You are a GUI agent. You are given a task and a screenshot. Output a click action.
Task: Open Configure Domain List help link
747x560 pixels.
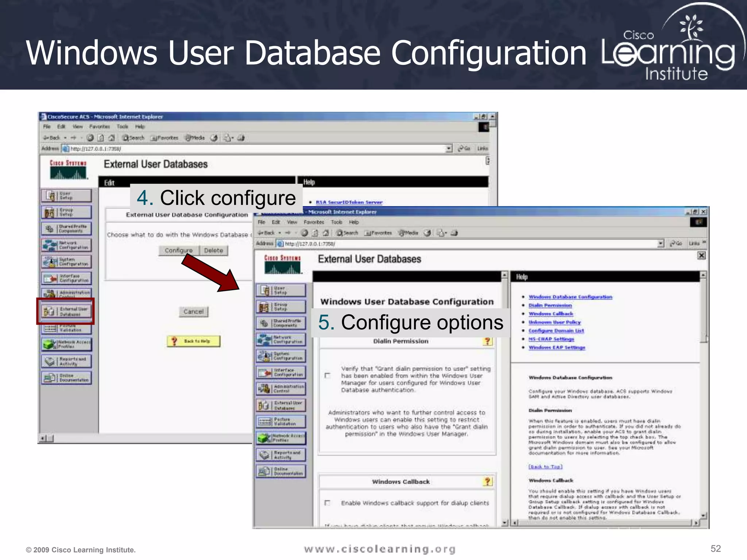pos(556,331)
